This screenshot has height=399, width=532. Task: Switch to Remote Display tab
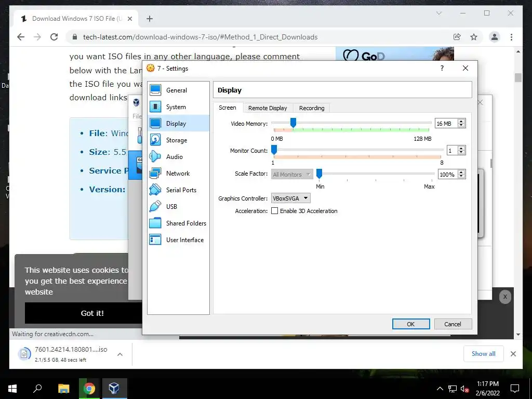pyautogui.click(x=268, y=108)
